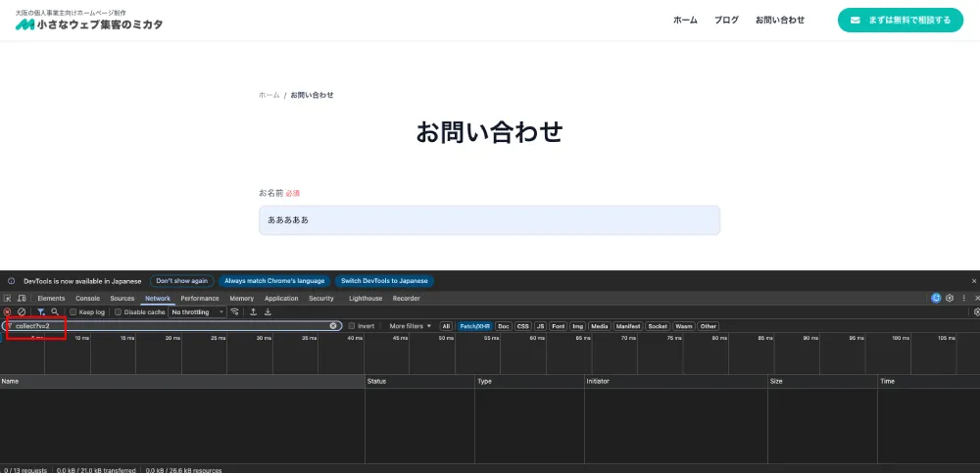The image size is (980, 473).
Task: Click the まずは無料で相談する button
Action: click(x=901, y=20)
